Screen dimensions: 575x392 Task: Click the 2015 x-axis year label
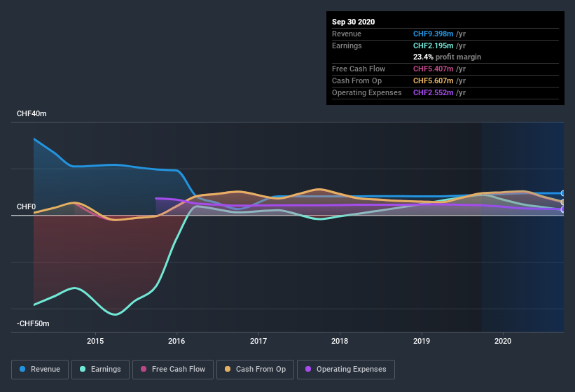coord(95,341)
